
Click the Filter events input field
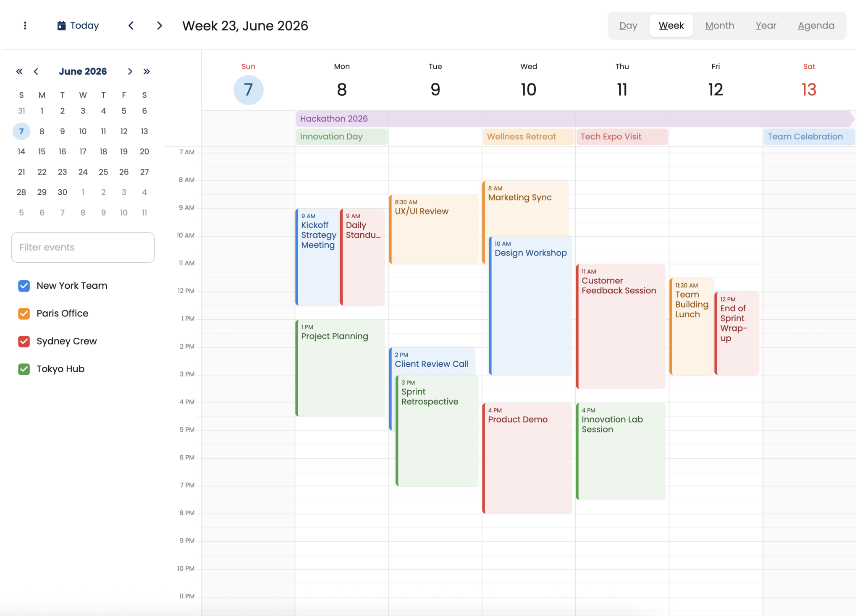83,247
